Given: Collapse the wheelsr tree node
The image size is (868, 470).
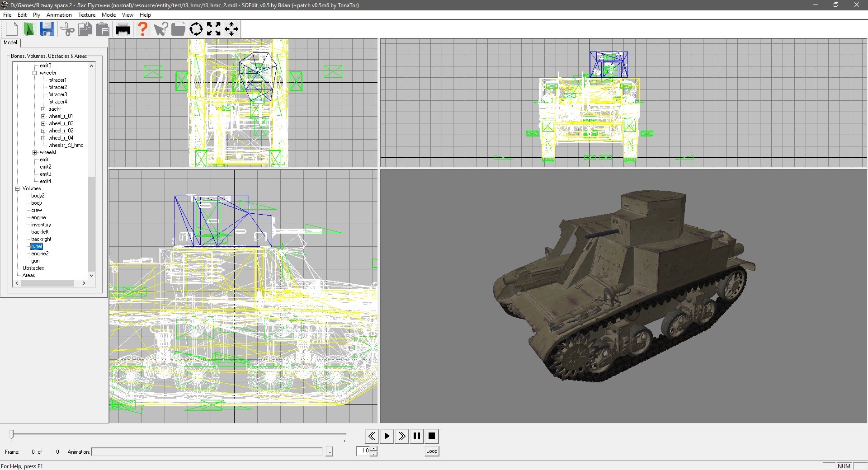Looking at the screenshot, I should point(35,73).
